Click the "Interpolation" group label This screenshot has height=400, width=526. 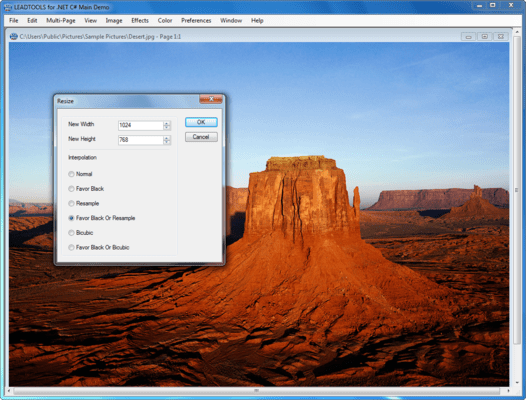[83, 157]
